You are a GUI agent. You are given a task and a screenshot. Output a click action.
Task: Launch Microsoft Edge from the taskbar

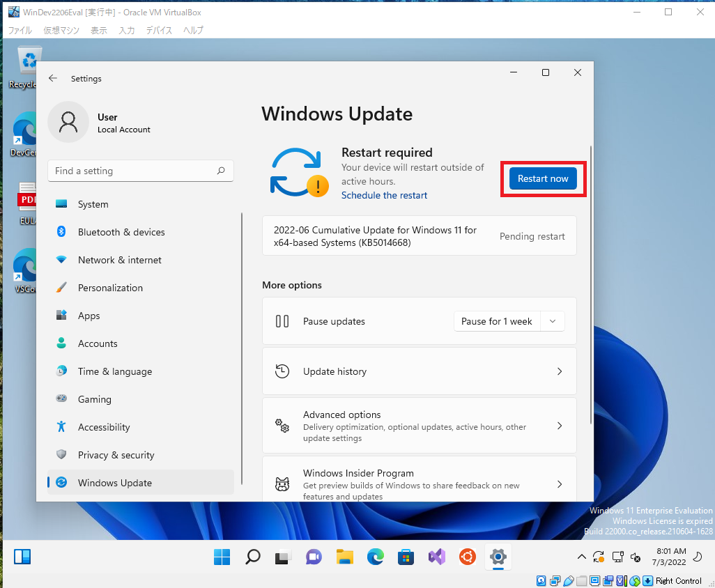point(376,557)
